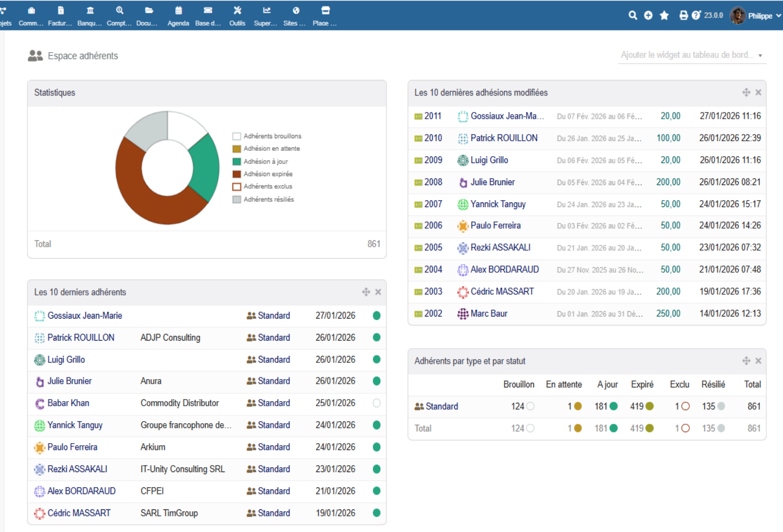Click move handle of Adhérents par type widget

click(x=746, y=361)
